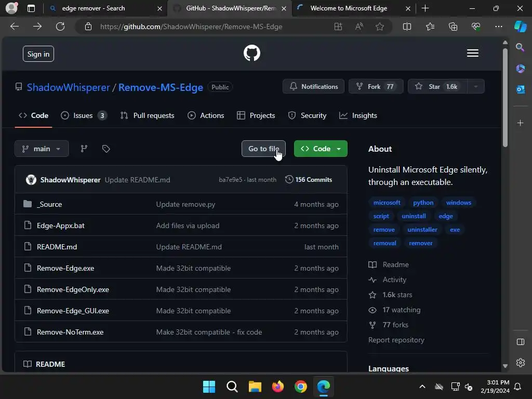The height and width of the screenshot is (399, 532).
Task: Open Remove-EdgeOnly.exe file
Action: click(x=73, y=289)
